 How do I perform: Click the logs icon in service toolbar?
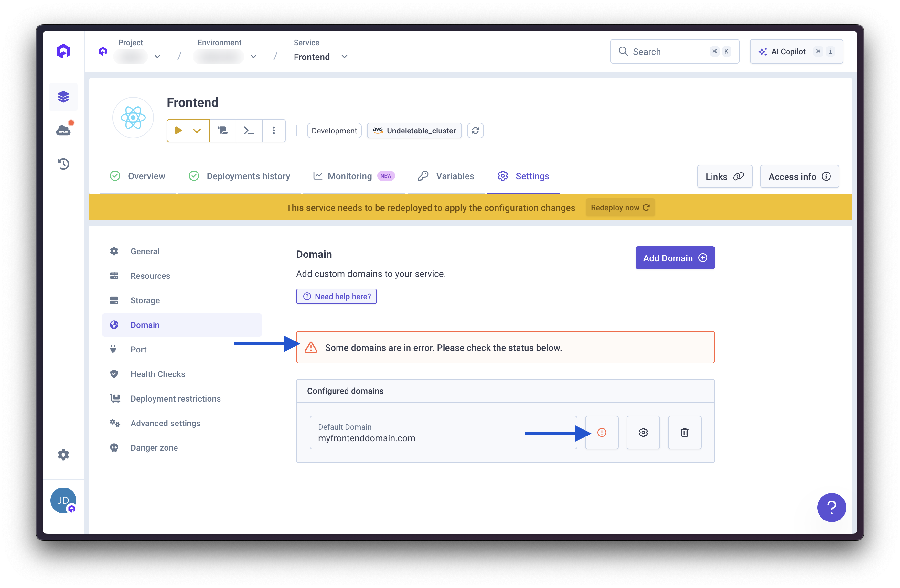click(222, 131)
